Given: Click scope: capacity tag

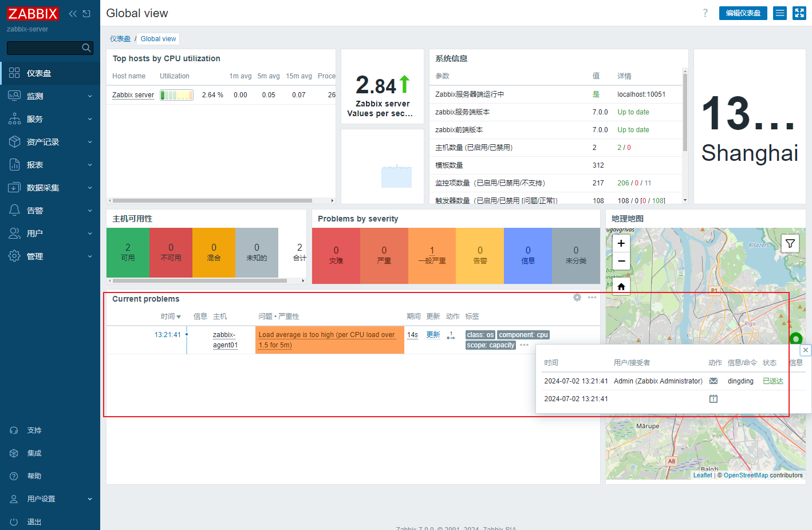Looking at the screenshot, I should [490, 345].
